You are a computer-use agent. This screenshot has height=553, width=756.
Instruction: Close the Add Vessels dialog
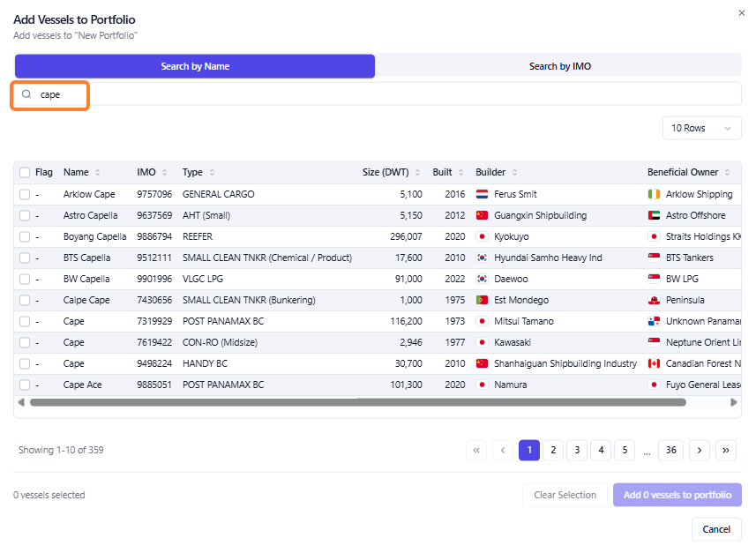tap(742, 13)
